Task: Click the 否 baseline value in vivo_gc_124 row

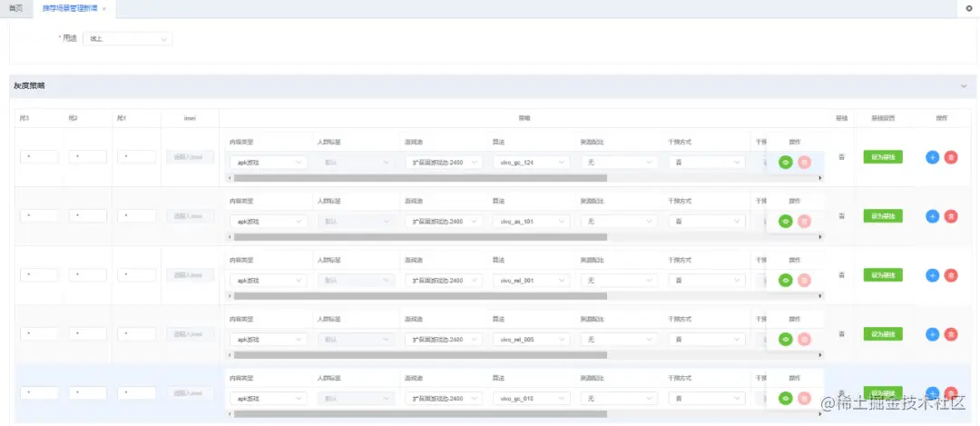Action: (x=841, y=157)
